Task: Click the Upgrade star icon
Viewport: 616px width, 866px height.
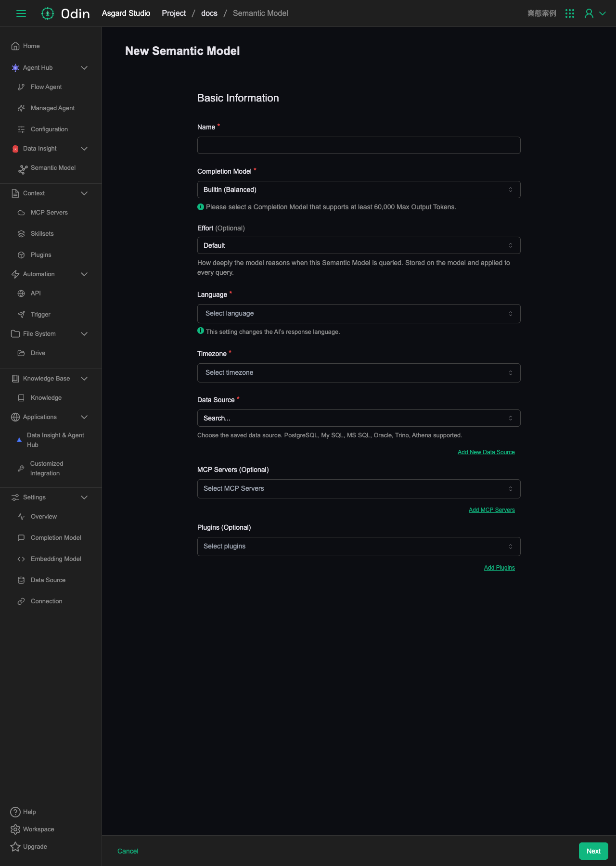Action: (x=15, y=847)
